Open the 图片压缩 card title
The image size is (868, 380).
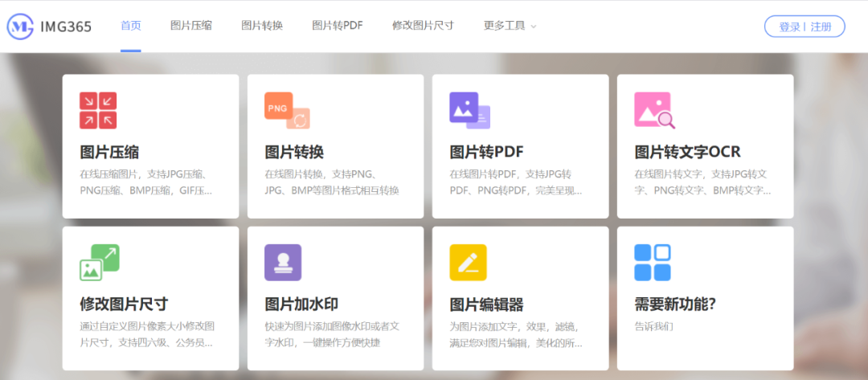click(109, 152)
